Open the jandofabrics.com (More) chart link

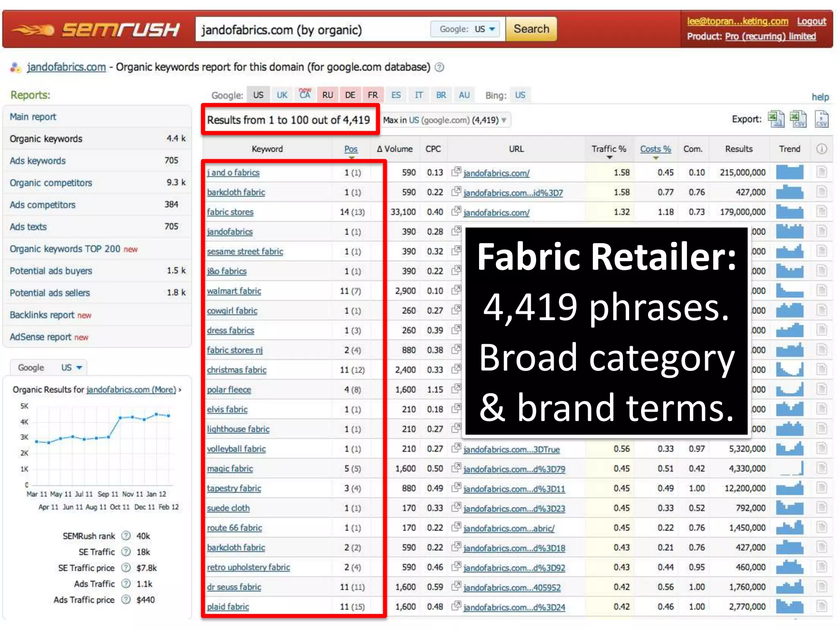[131, 389]
